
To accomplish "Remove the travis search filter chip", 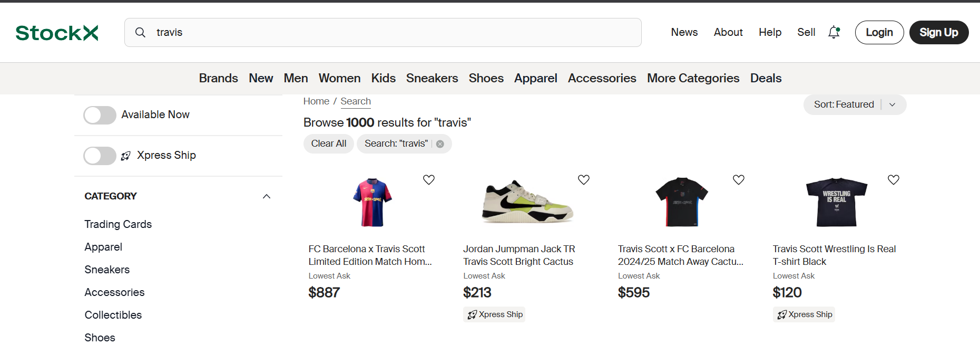I will 440,143.
